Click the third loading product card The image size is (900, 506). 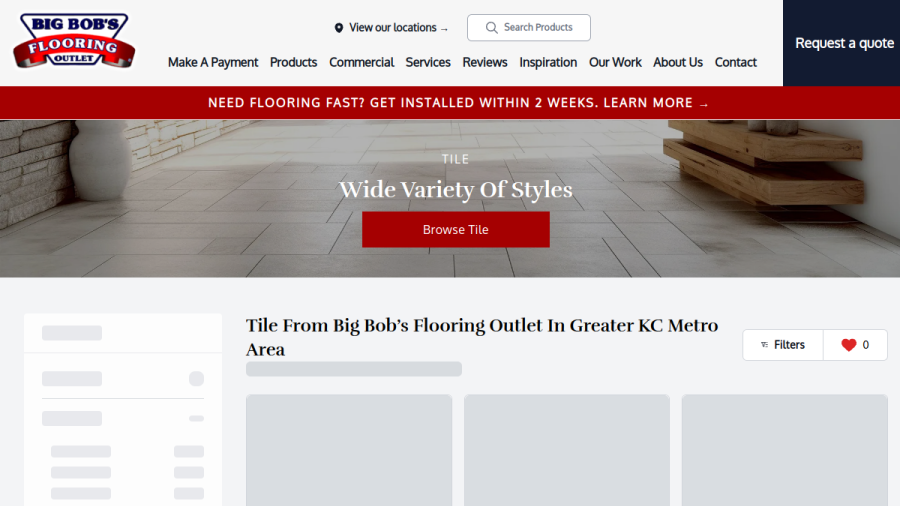785,450
